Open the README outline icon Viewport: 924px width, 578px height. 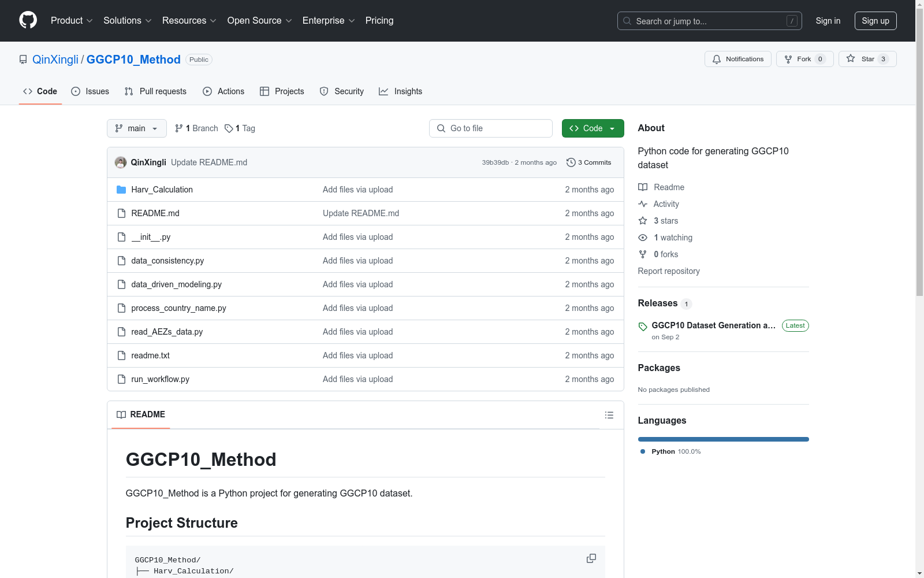pos(609,415)
